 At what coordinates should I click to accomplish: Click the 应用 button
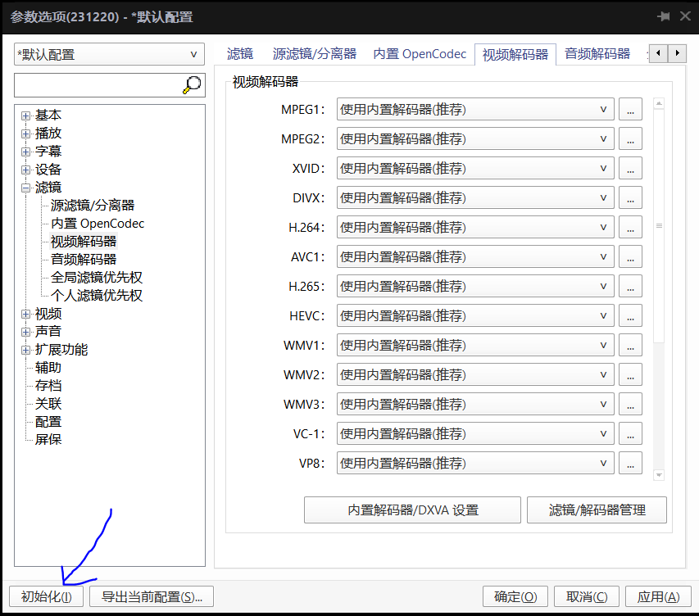coord(657,596)
